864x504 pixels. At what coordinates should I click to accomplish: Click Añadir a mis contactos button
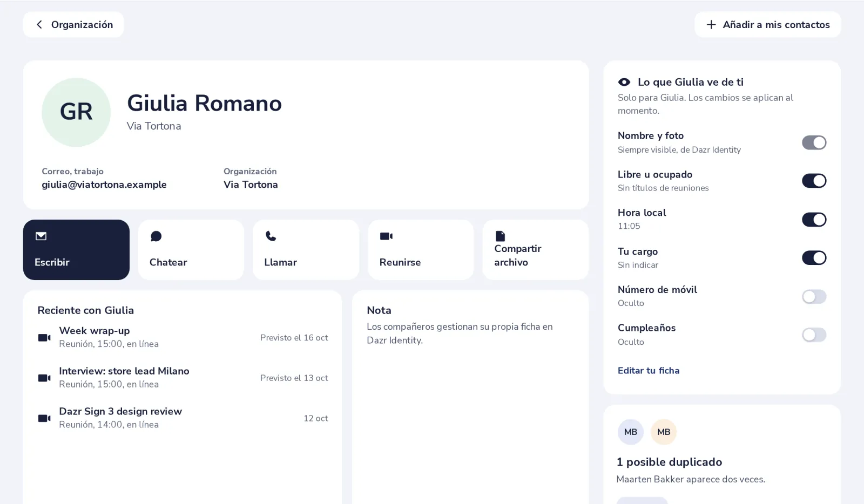(768, 25)
